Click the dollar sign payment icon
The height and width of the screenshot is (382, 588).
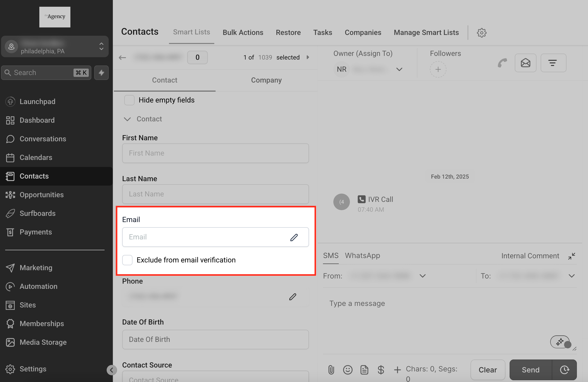point(381,370)
